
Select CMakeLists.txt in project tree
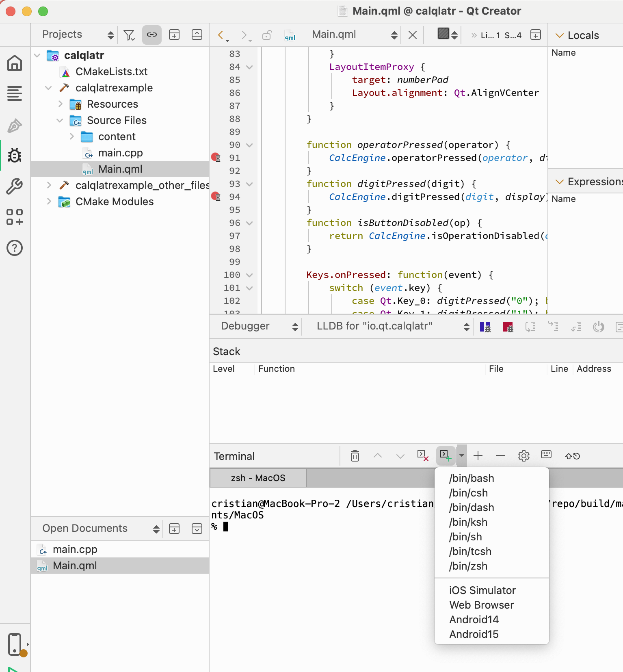pos(111,72)
